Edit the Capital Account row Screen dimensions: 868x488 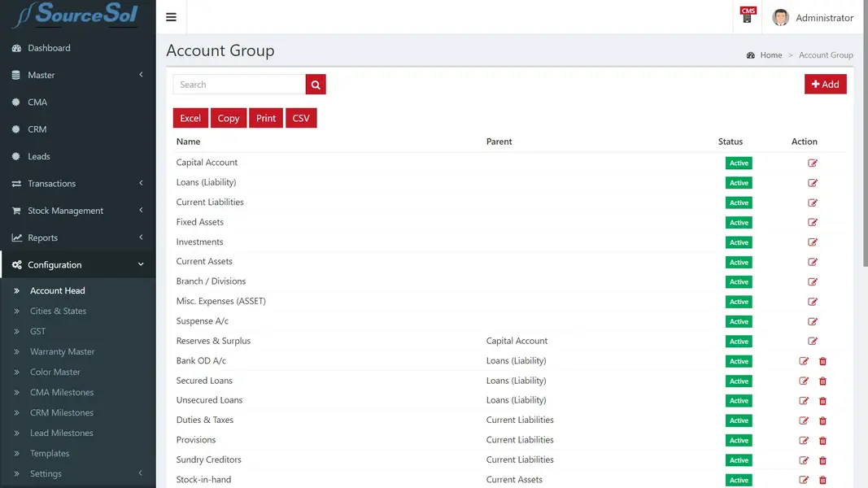point(812,163)
